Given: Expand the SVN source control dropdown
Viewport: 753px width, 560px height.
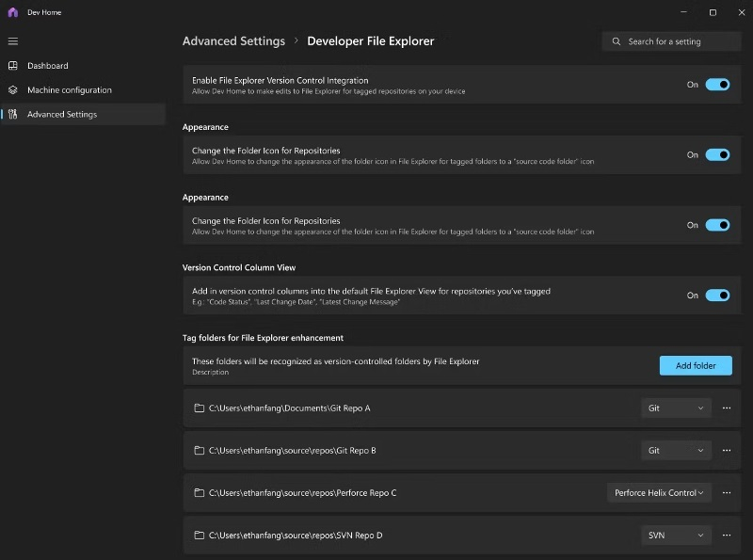Looking at the screenshot, I should (675, 536).
